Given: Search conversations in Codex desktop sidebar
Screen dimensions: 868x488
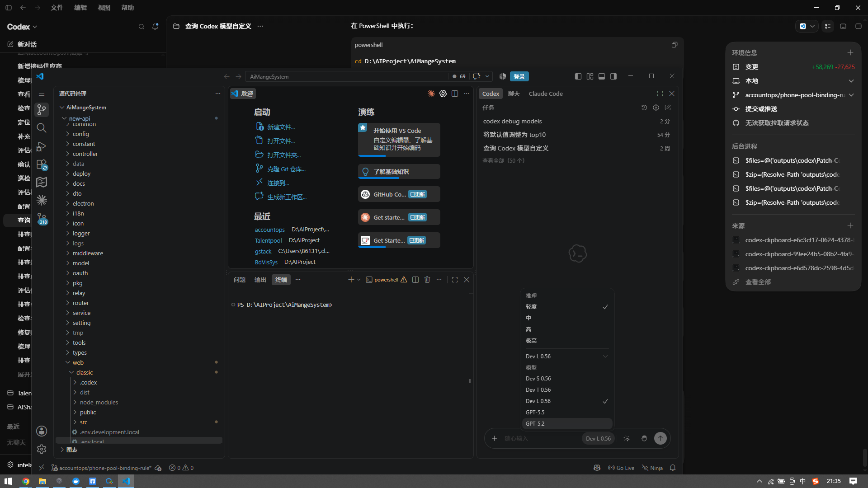Looking at the screenshot, I should click(x=142, y=27).
